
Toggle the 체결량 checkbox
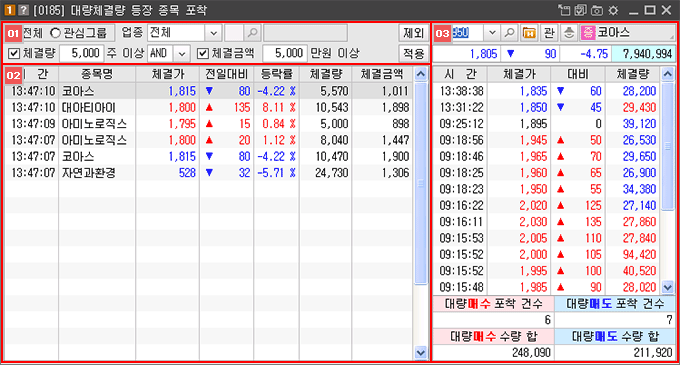(14, 53)
